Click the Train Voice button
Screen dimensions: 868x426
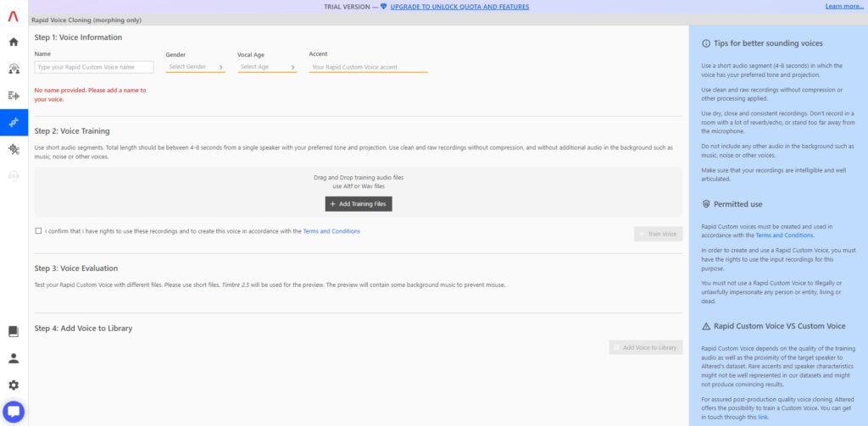coord(658,234)
